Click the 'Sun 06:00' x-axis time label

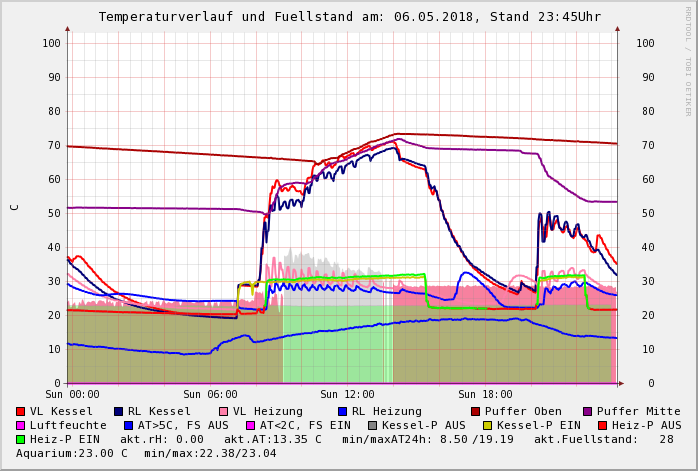point(209,394)
